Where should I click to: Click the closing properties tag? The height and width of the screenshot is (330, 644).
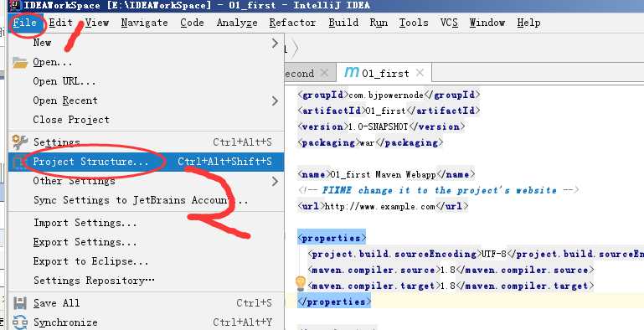point(334,302)
